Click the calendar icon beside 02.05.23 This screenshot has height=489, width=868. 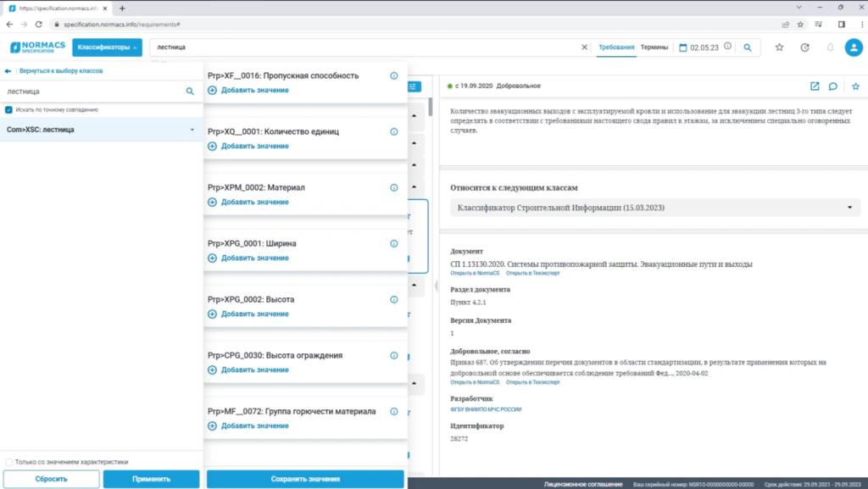point(683,47)
